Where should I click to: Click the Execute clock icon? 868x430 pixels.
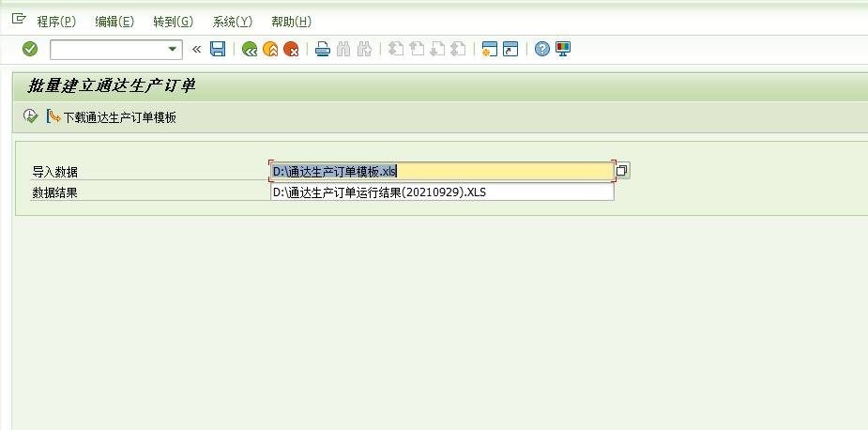pos(30,116)
